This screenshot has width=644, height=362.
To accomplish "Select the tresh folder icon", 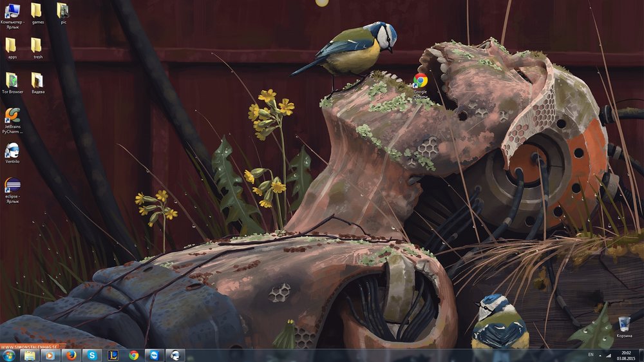I will [x=37, y=45].
